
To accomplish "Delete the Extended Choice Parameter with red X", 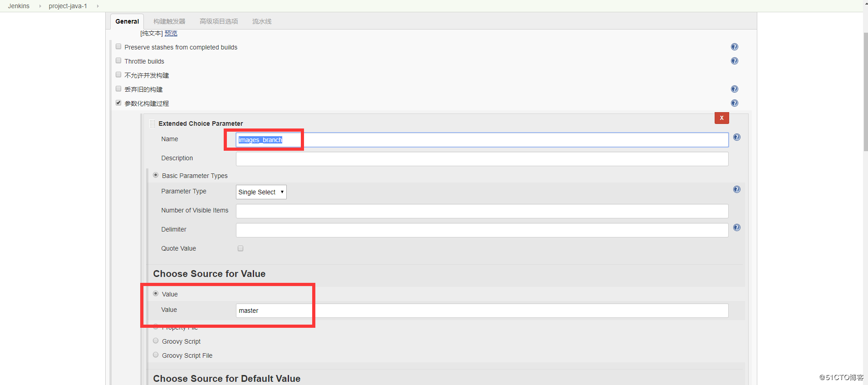I will pos(721,118).
